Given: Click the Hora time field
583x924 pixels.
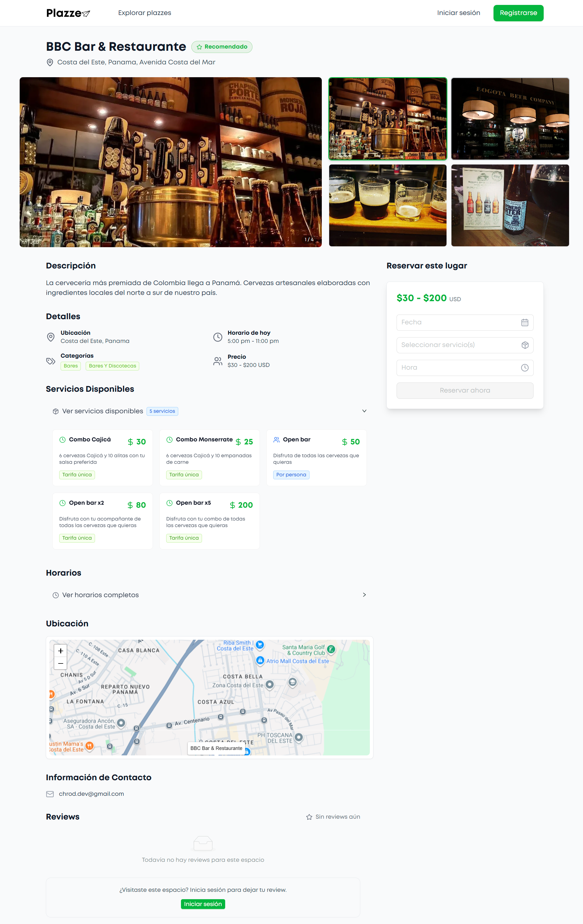Looking at the screenshot, I should pos(465,367).
